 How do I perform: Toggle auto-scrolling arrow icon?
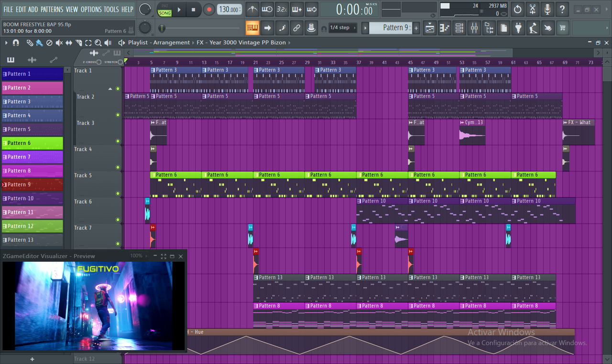click(267, 28)
